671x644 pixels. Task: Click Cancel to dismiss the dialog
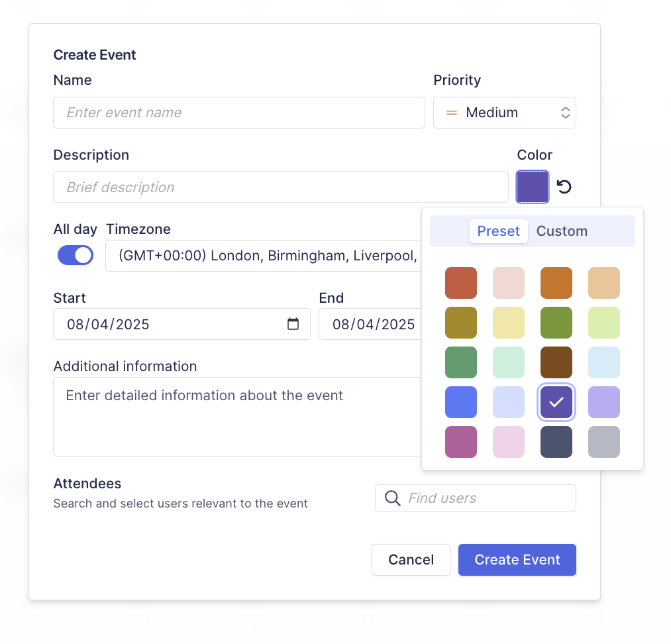pos(411,560)
